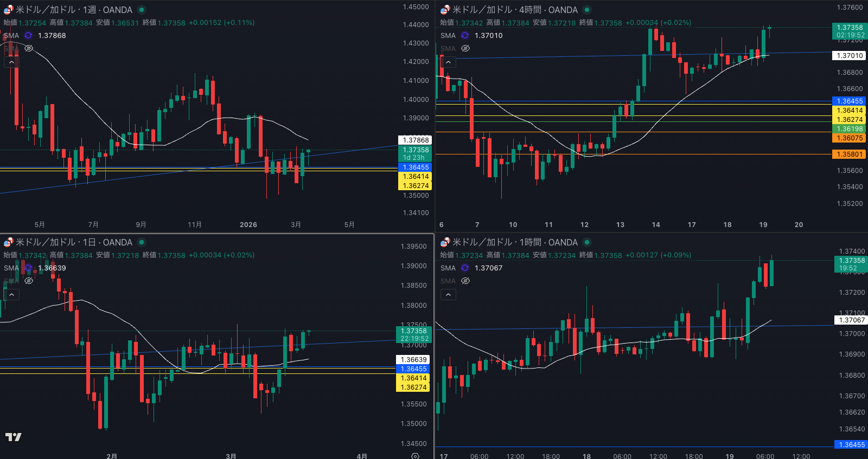Click the SMA refresh icon on the 1日 chart

coord(28,268)
